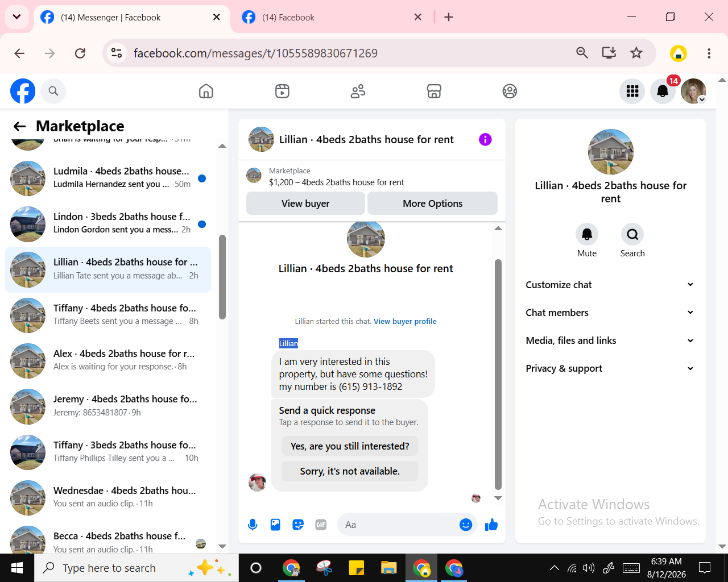Open the nine-dot Menu grid icon
Image resolution: width=728 pixels, height=582 pixels.
(x=632, y=91)
